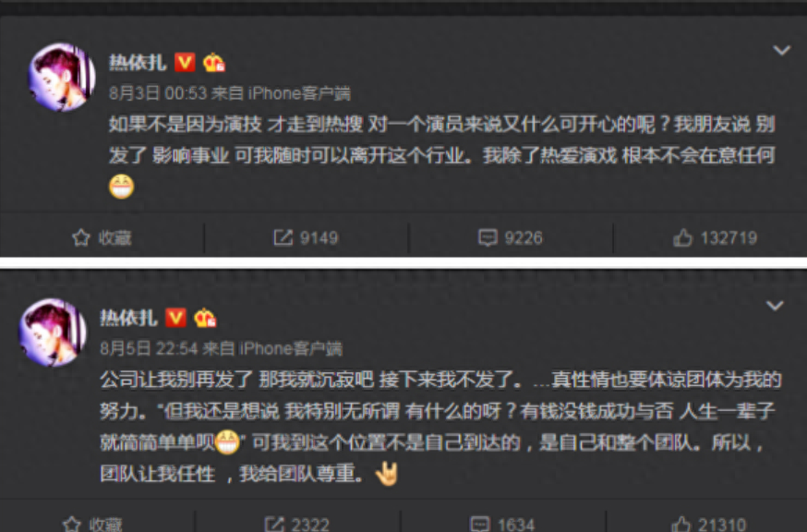Open profile avatar on the 8月5日 post
The height and width of the screenshot is (532, 807).
(53, 332)
